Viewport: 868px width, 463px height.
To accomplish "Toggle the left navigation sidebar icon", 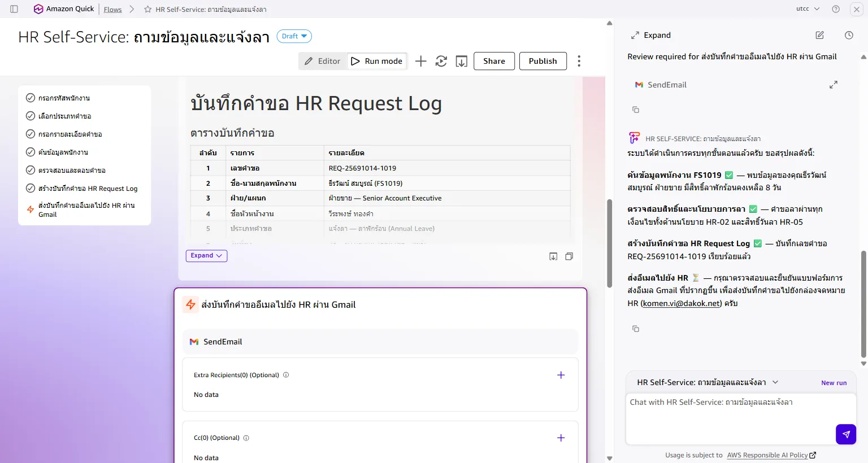I will coord(14,9).
